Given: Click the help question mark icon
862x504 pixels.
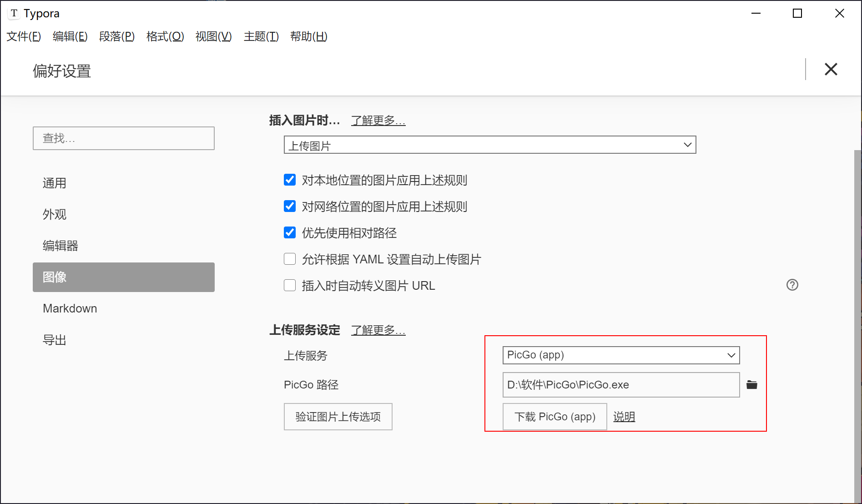Looking at the screenshot, I should (792, 285).
